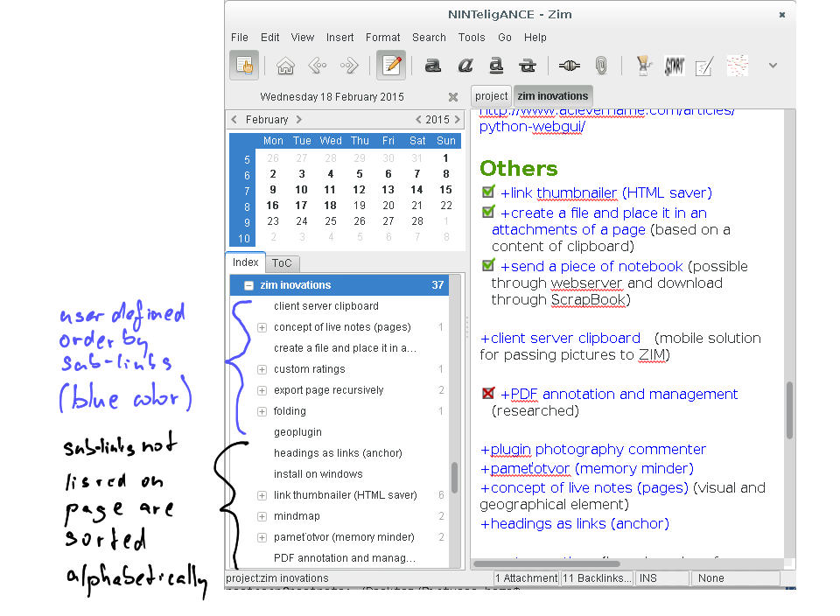Apply emphasis (italic) formatting icon
Screen dimensions: 840x616
pos(465,66)
